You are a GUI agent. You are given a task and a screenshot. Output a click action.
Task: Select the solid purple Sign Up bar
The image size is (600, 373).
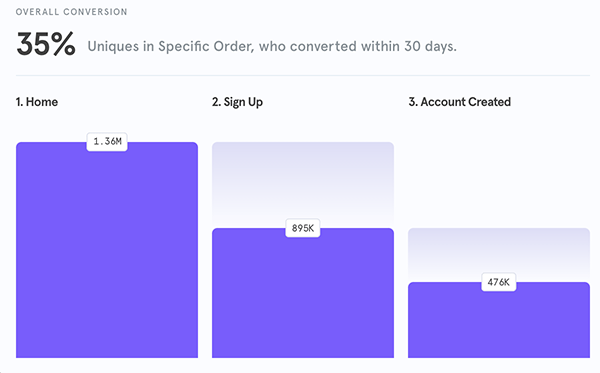tap(303, 293)
